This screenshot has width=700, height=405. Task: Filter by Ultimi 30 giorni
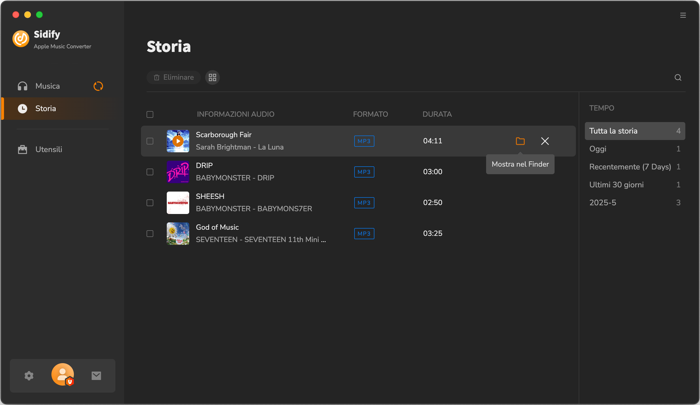coord(635,185)
